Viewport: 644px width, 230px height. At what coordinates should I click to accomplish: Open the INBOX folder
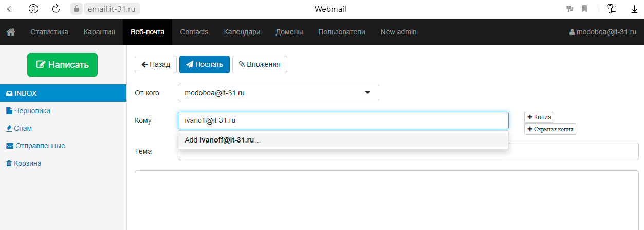(63, 93)
